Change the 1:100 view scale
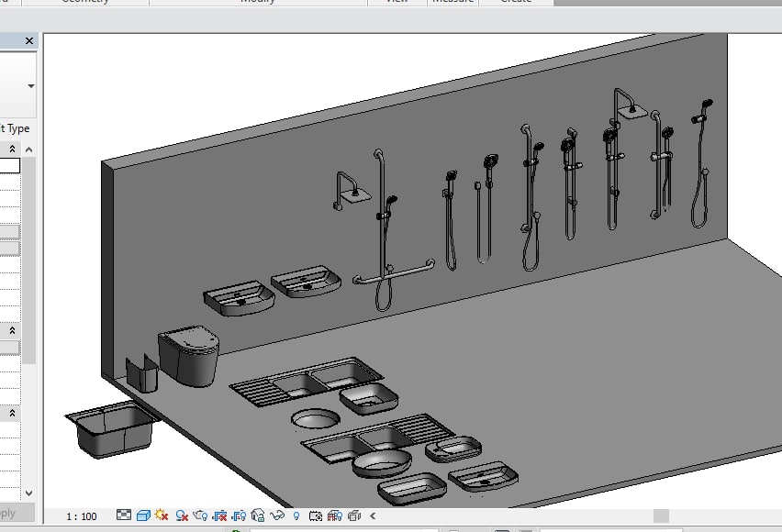Viewport: 782px width, 532px height. click(83, 515)
